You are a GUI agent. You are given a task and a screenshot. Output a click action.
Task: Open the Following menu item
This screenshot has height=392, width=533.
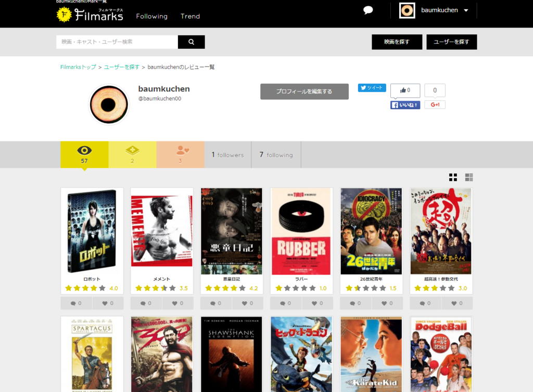click(151, 16)
